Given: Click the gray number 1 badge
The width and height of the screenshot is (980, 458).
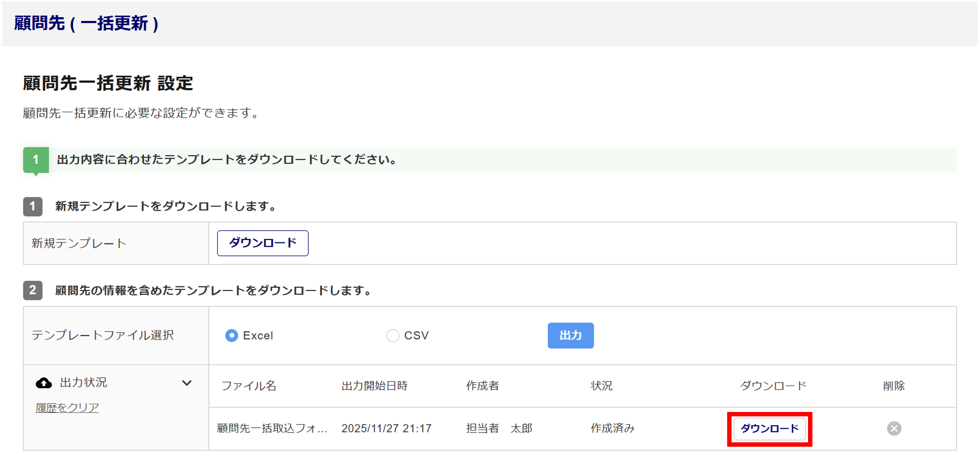Looking at the screenshot, I should coord(33,206).
